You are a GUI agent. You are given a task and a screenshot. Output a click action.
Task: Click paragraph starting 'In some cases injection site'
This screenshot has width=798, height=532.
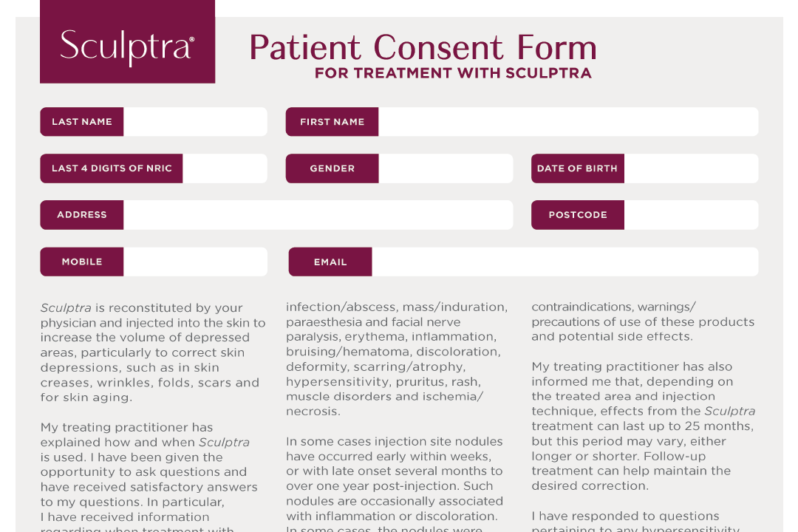pos(395,479)
